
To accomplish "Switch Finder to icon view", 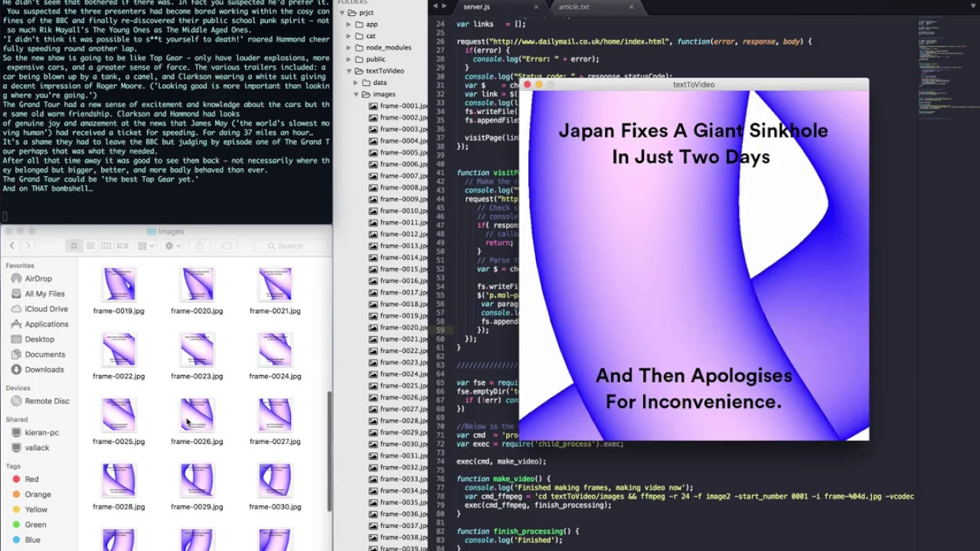I will click(x=73, y=246).
